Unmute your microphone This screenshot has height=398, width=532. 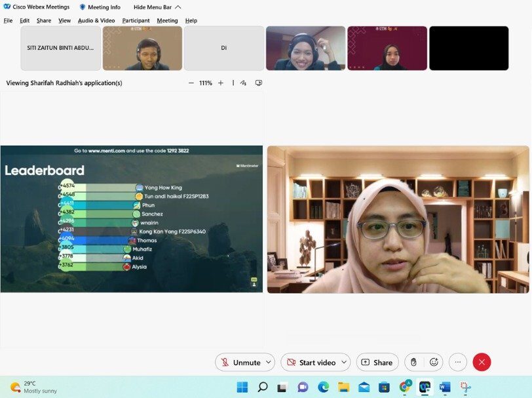pos(241,363)
